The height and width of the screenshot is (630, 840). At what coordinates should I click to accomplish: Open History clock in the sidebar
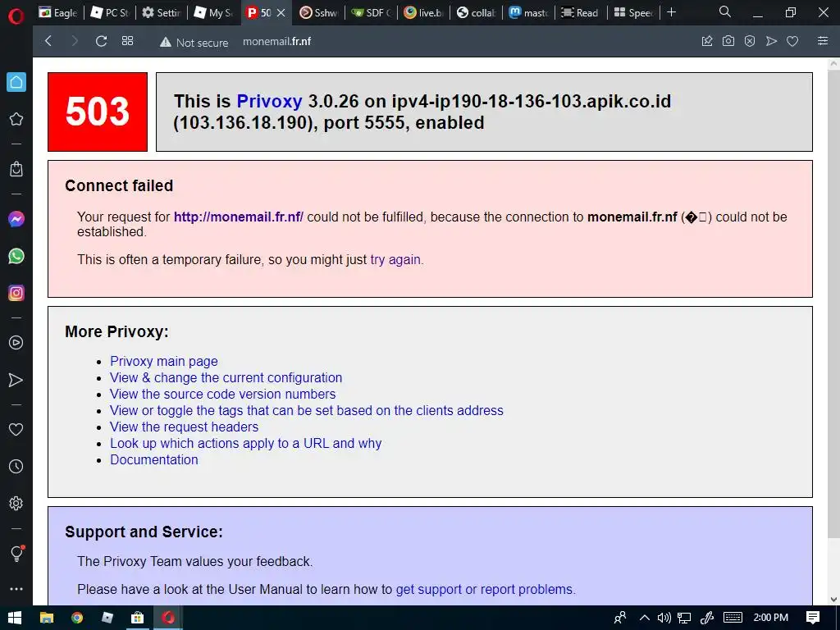point(16,466)
